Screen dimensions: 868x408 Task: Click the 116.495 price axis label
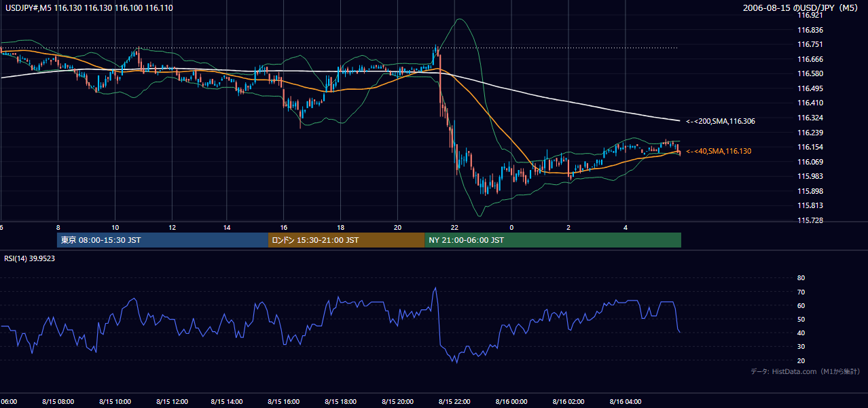pyautogui.click(x=810, y=88)
